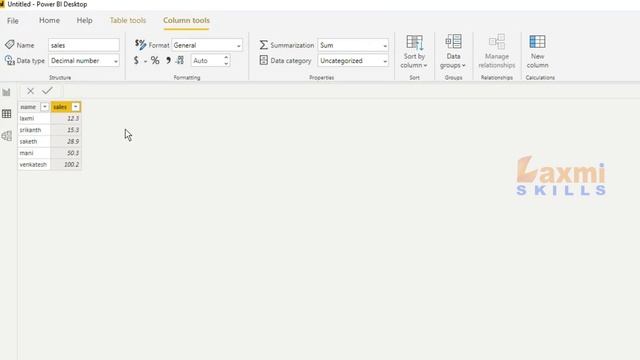Open Summarization Sum dropdown
The height and width of the screenshot is (360, 640).
pyautogui.click(x=353, y=45)
